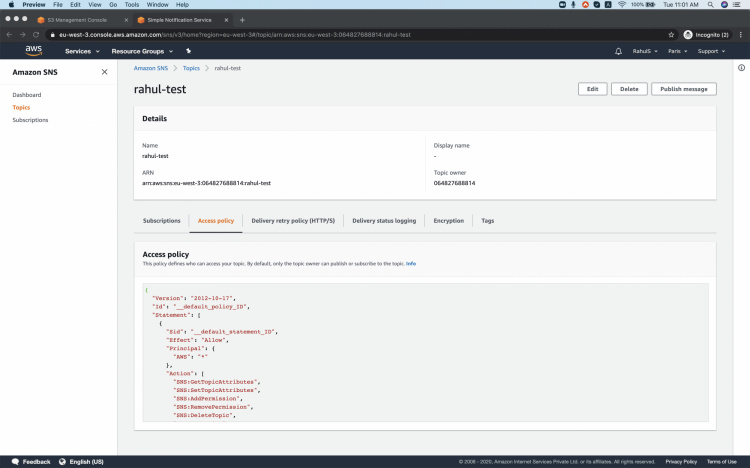Expand the Services dropdown menu
The image size is (750, 468).
pos(80,51)
